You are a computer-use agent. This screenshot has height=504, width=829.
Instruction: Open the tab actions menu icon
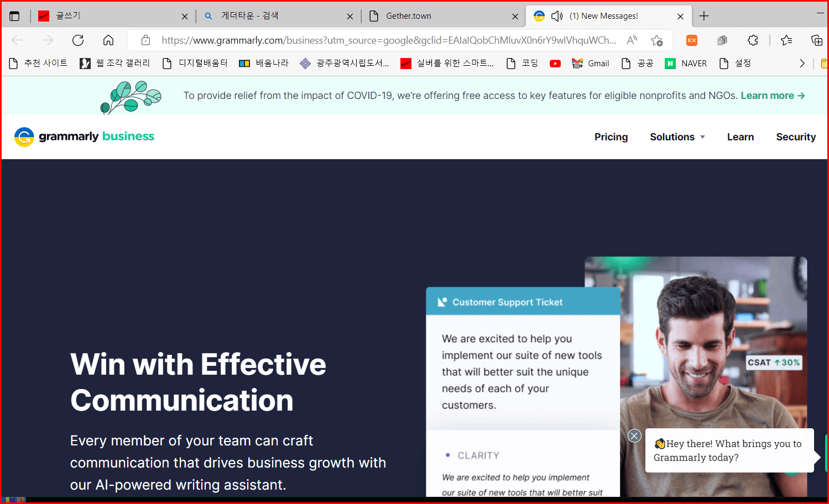coord(15,16)
